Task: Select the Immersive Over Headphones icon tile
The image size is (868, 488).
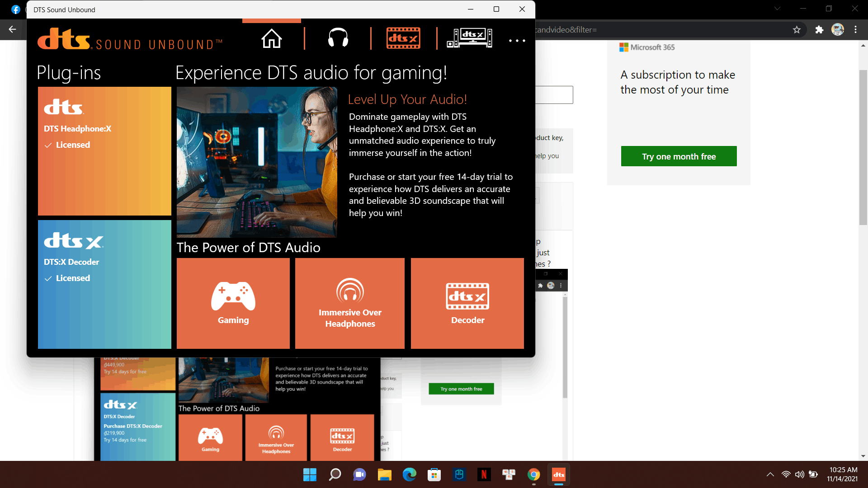Action: click(350, 303)
